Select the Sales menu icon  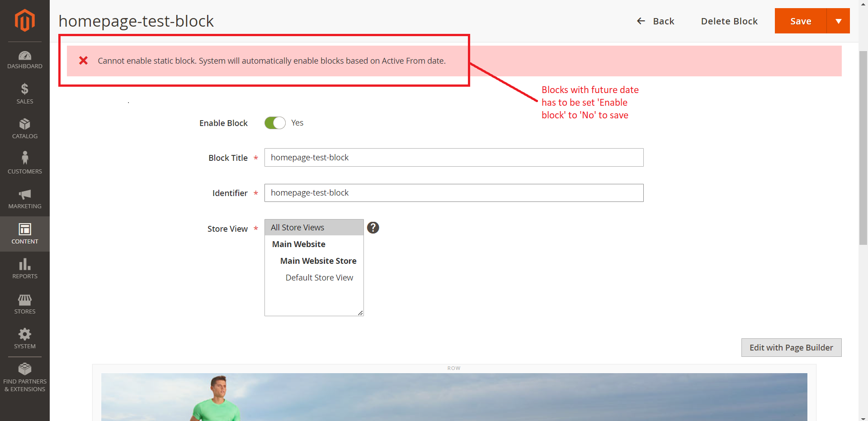(x=25, y=94)
